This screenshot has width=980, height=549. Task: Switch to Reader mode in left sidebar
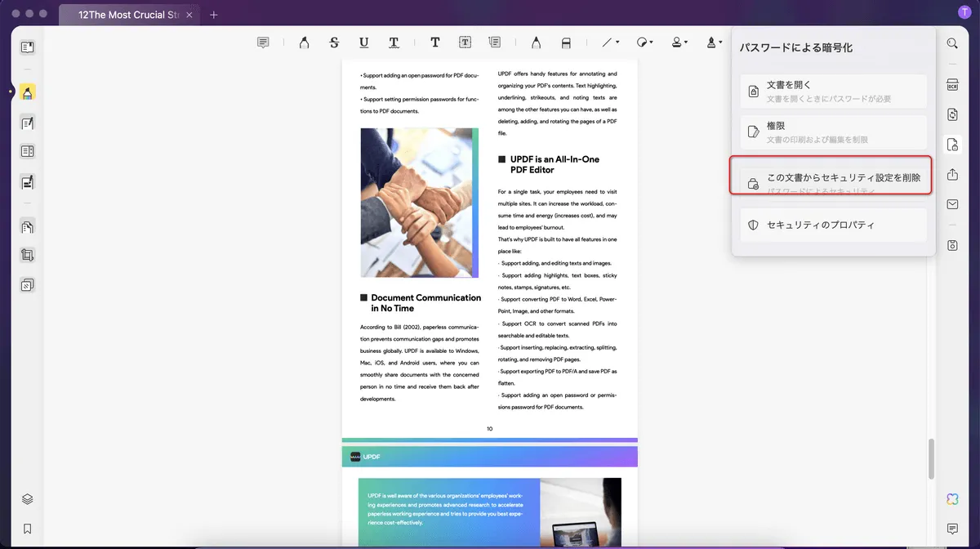point(28,47)
